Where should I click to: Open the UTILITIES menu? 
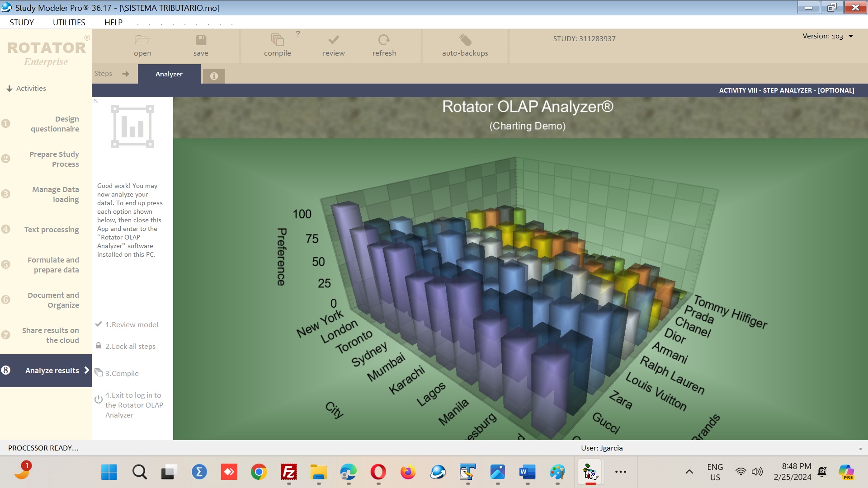[69, 22]
